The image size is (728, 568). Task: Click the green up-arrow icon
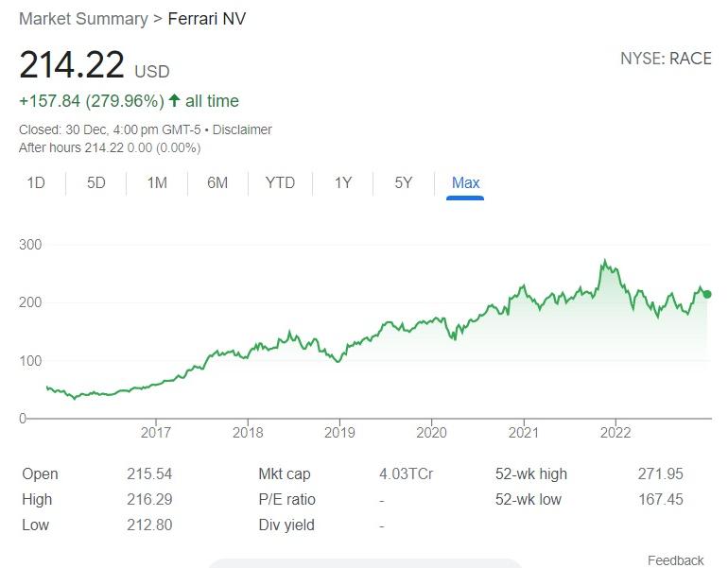174,100
